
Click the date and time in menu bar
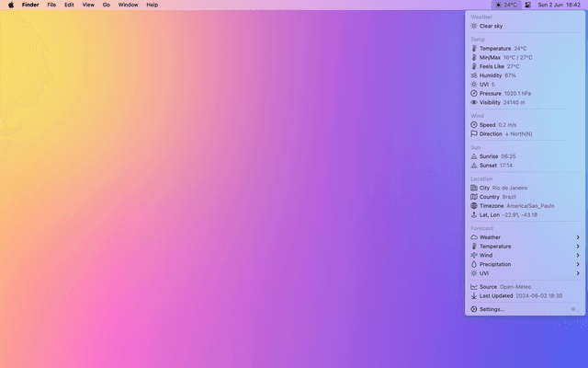click(x=559, y=5)
